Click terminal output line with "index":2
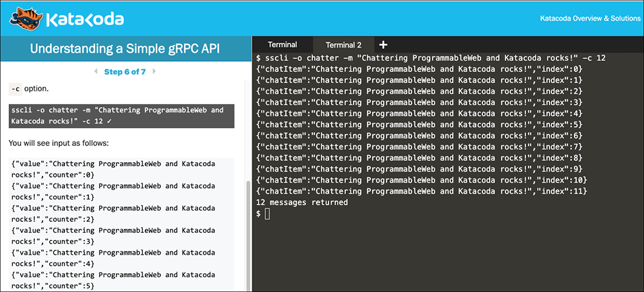 (419, 91)
